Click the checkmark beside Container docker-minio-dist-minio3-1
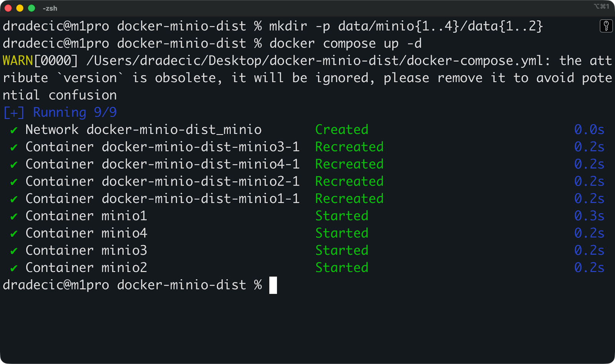 (x=13, y=147)
